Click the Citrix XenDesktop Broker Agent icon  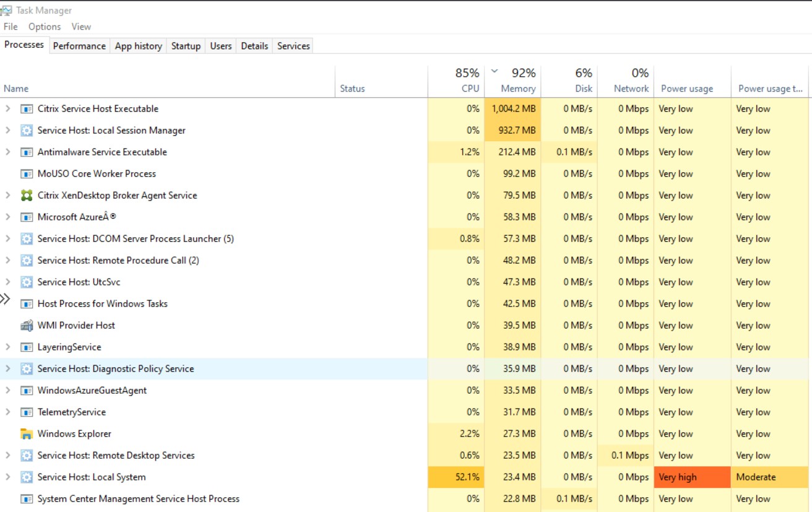point(27,196)
